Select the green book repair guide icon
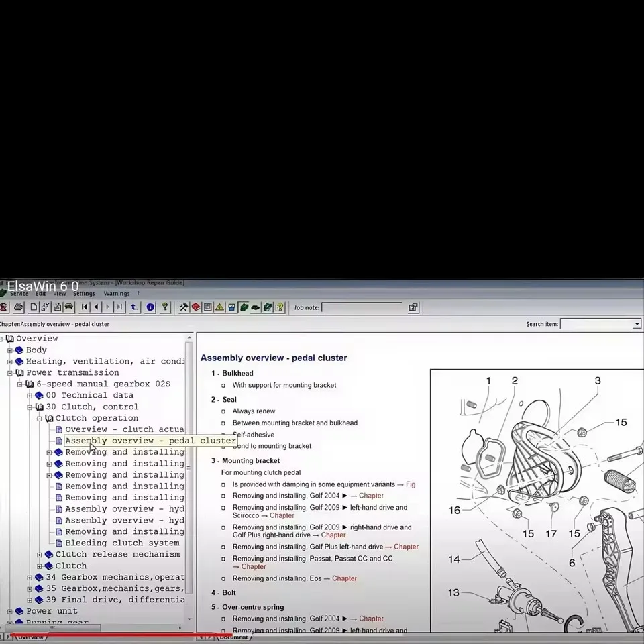Viewport: 644px width, 644px height. [x=244, y=307]
